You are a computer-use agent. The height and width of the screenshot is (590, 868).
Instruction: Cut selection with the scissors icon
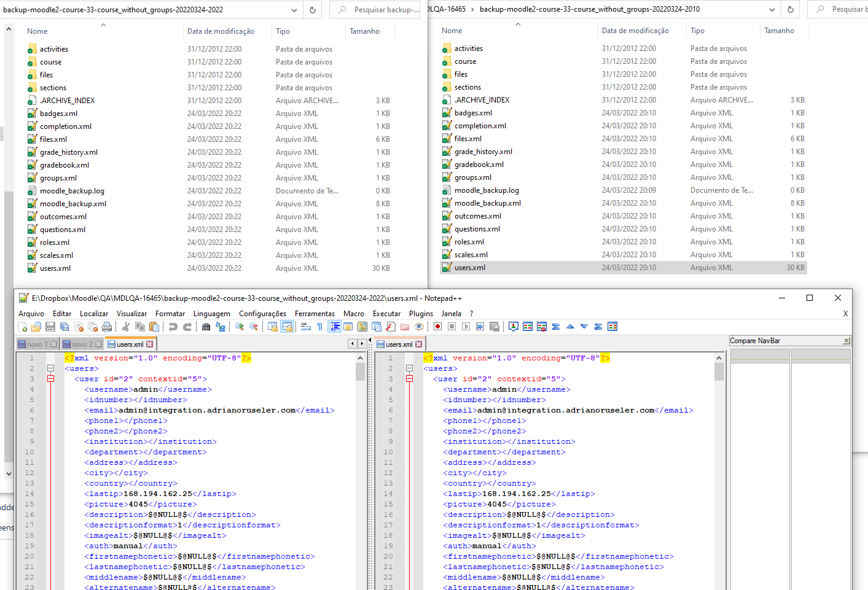tap(126, 327)
